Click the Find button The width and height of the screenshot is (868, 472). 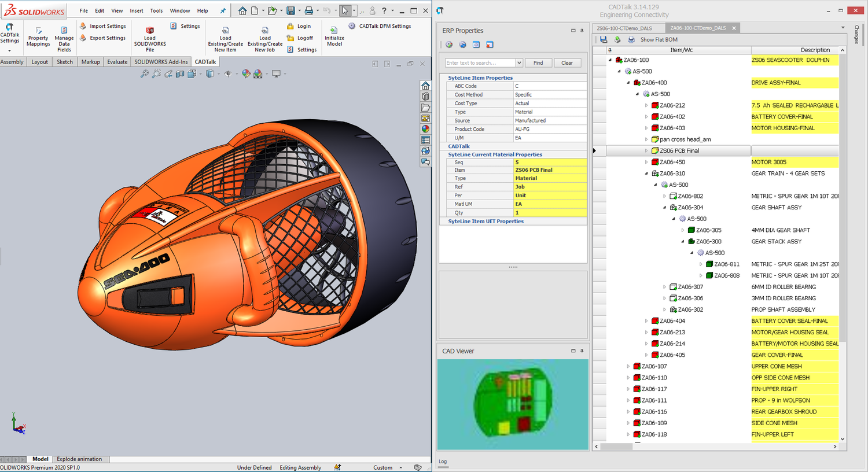pyautogui.click(x=538, y=63)
